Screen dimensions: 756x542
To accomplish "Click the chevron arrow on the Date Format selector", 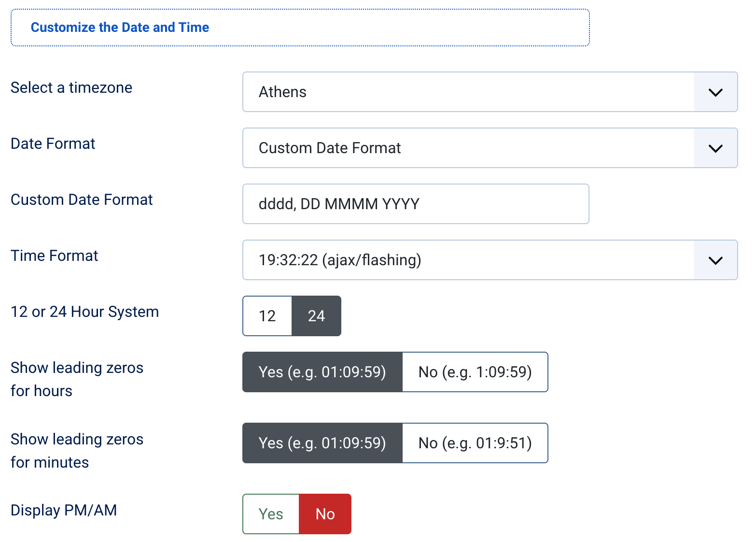I will [x=715, y=148].
